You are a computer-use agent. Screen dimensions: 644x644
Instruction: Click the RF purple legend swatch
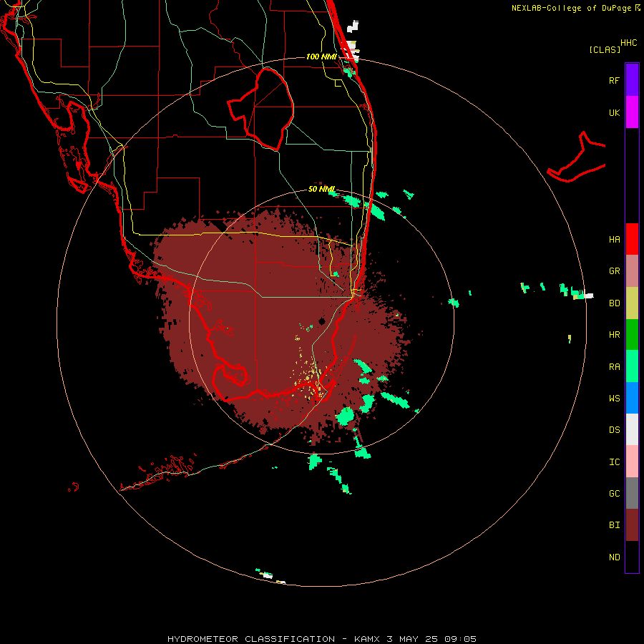point(632,80)
